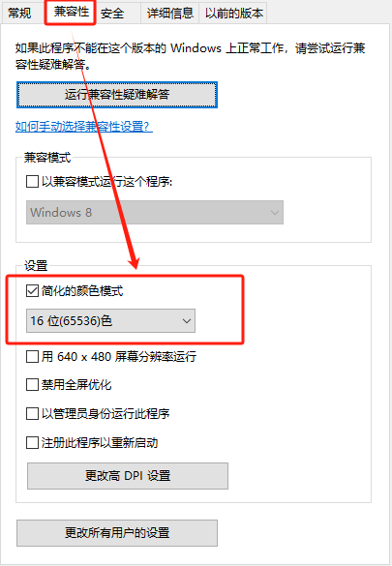
Task: Click 运行兼容性疑难解答 button
Action: click(117, 95)
